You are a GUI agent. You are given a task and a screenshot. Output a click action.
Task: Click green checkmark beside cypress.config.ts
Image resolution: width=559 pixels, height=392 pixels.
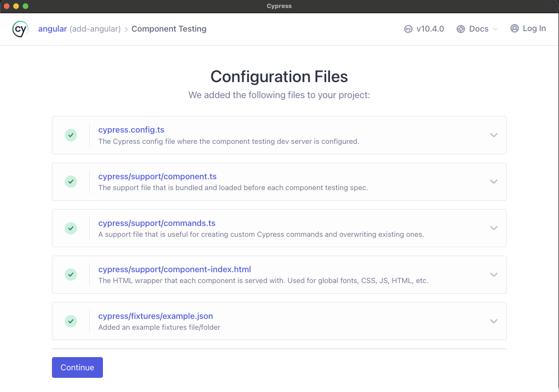70,135
